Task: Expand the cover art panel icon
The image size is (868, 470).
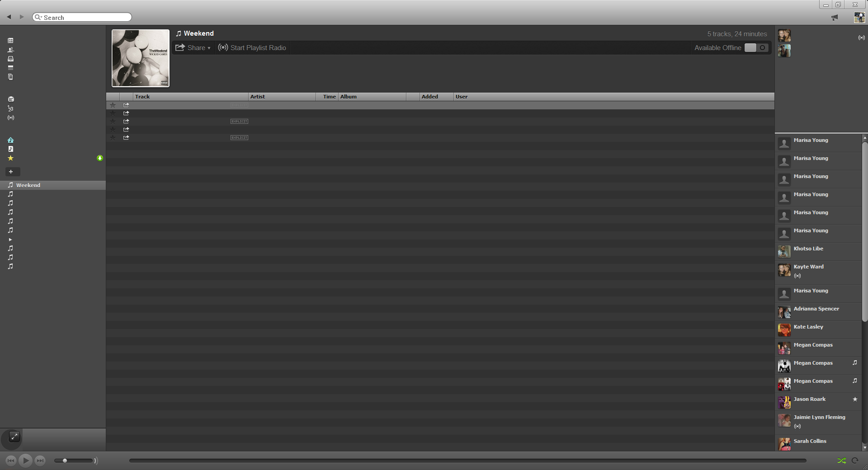Action: (x=14, y=437)
